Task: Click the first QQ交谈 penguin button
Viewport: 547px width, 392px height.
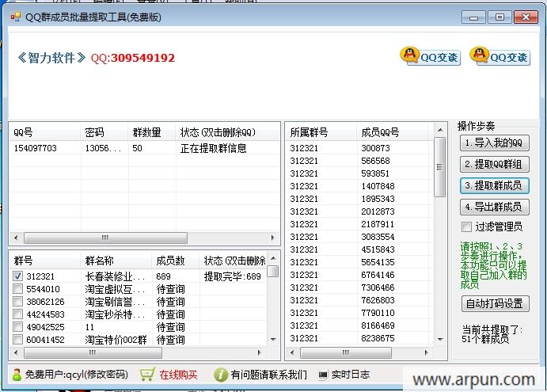Action: pos(430,56)
